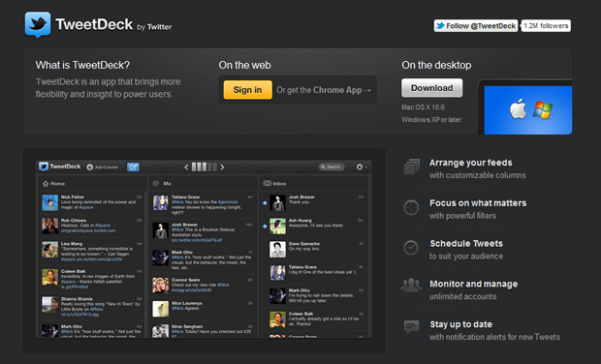601x364 pixels.
Task: Click 'Schedule Tweets' feature title
Action: tap(466, 243)
